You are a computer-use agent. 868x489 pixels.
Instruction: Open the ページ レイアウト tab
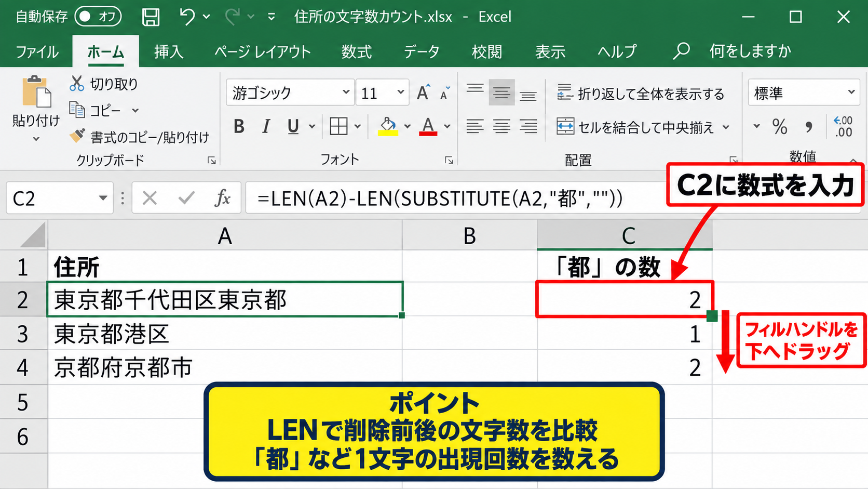point(262,51)
